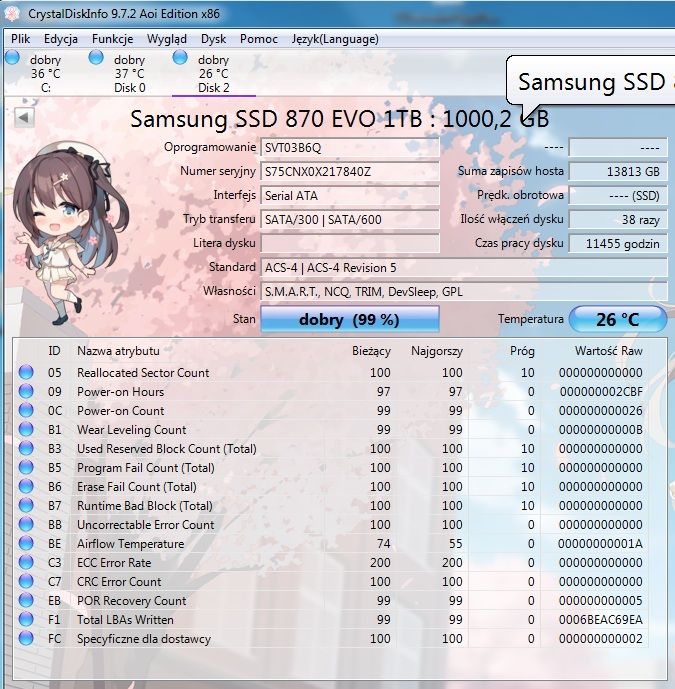The image size is (675, 689).
Task: Open the Dysk menu
Action: (213, 39)
